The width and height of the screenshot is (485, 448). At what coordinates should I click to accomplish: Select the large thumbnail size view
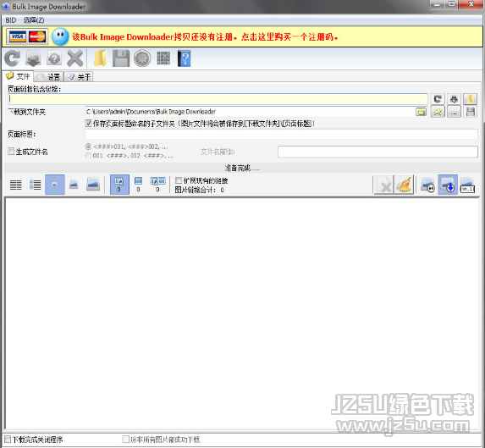pos(93,185)
